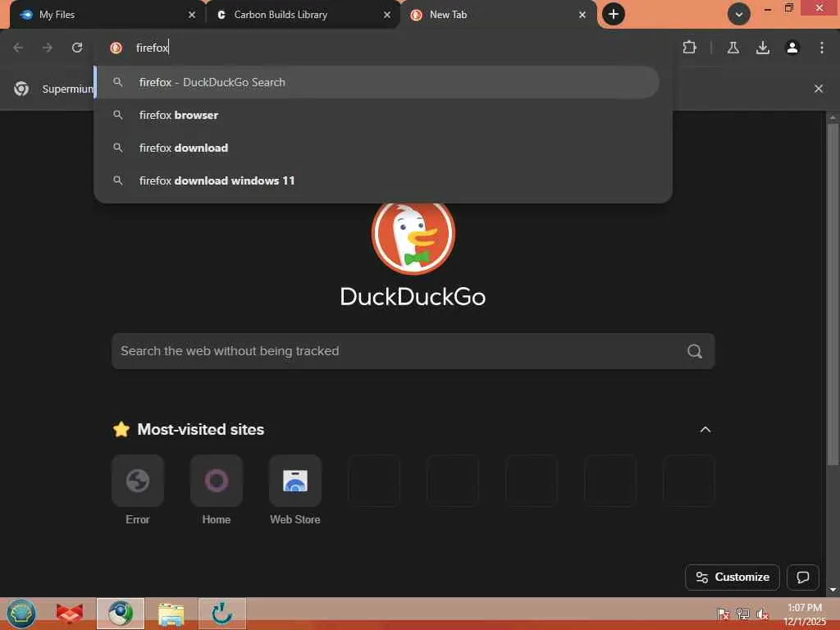Click the Action Center flag tray icon

click(x=723, y=614)
